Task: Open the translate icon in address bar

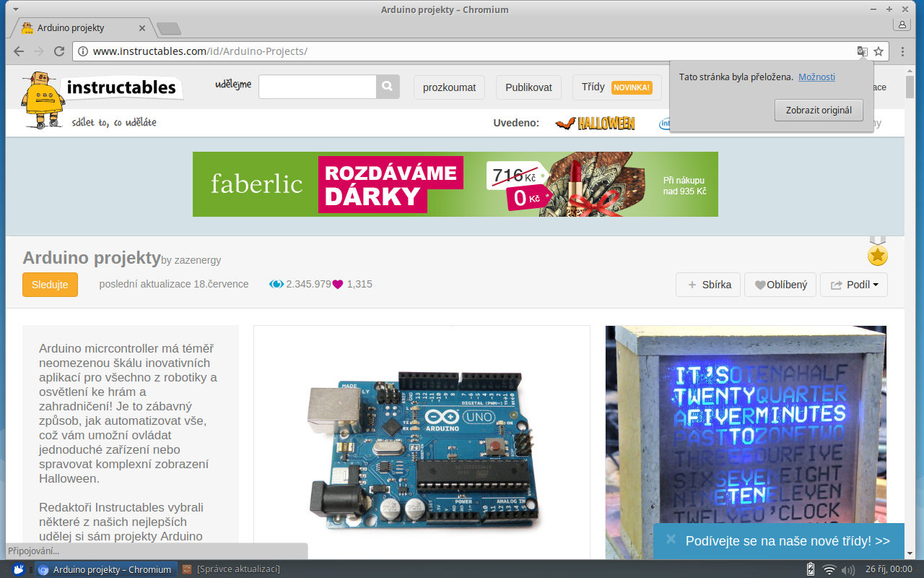Action: click(862, 51)
